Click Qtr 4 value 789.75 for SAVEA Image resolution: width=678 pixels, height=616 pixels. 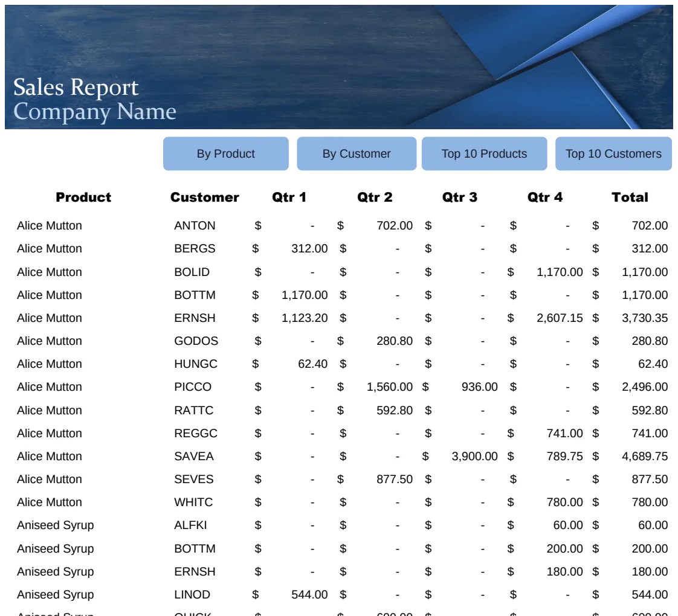[x=565, y=456]
